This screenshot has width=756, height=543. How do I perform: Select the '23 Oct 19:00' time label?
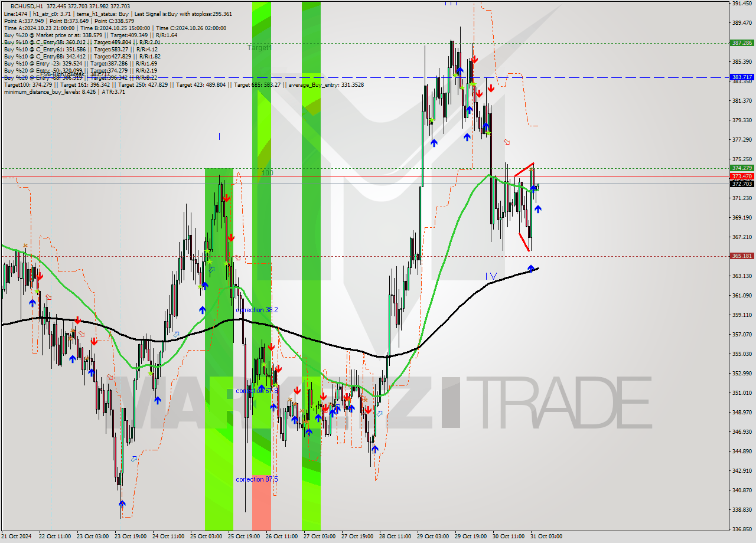[129, 537]
